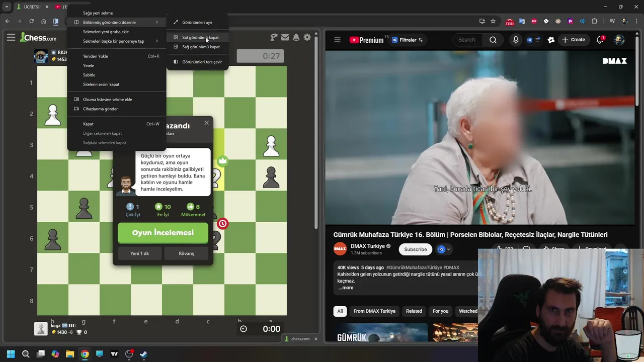The image size is (644, 362).
Task: Open the whistle icon in Chess.com header
Action: click(274, 37)
